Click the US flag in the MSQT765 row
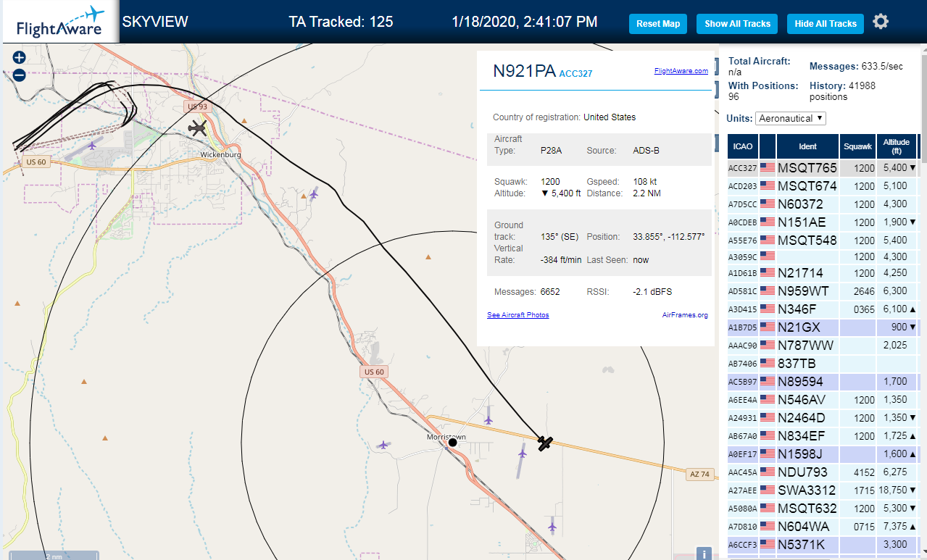 768,167
